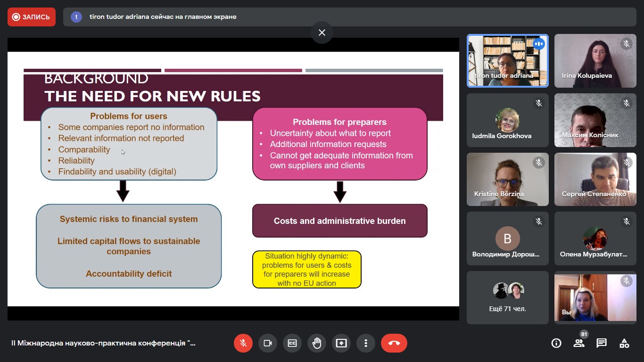Leave the call with red hang-up button
Viewport: 644px width, 362px height.
(x=394, y=343)
